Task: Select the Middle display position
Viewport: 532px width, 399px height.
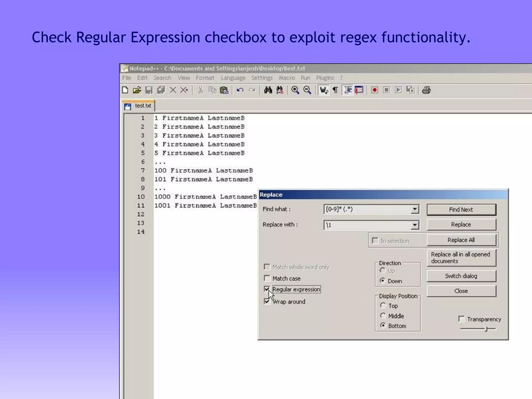Action: [x=383, y=315]
